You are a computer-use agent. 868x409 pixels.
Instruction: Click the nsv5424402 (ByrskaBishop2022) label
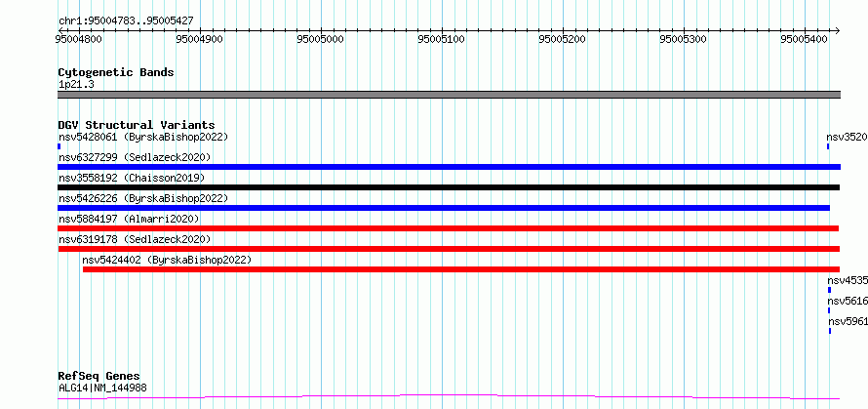point(167,260)
